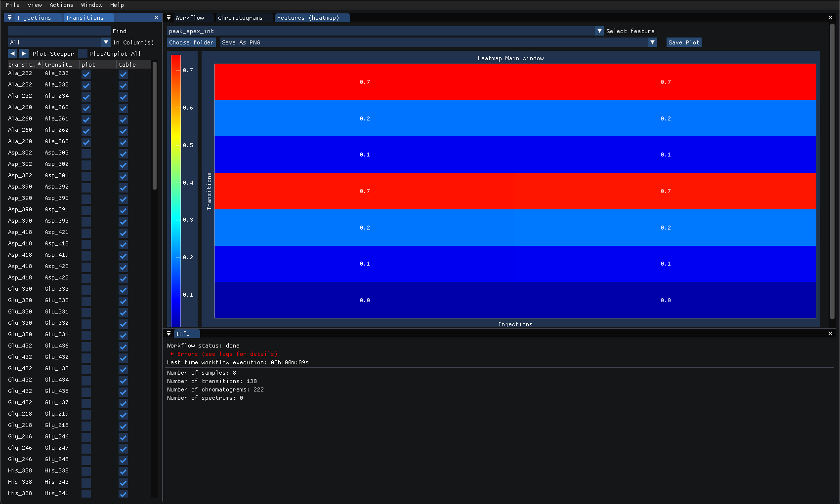The width and height of the screenshot is (840, 504).
Task: Click the Heatmap Main Window title
Action: 510,58
